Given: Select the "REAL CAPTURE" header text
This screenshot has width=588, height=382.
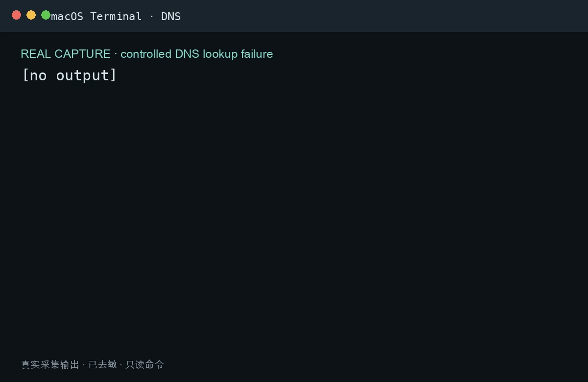Looking at the screenshot, I should coord(66,54).
